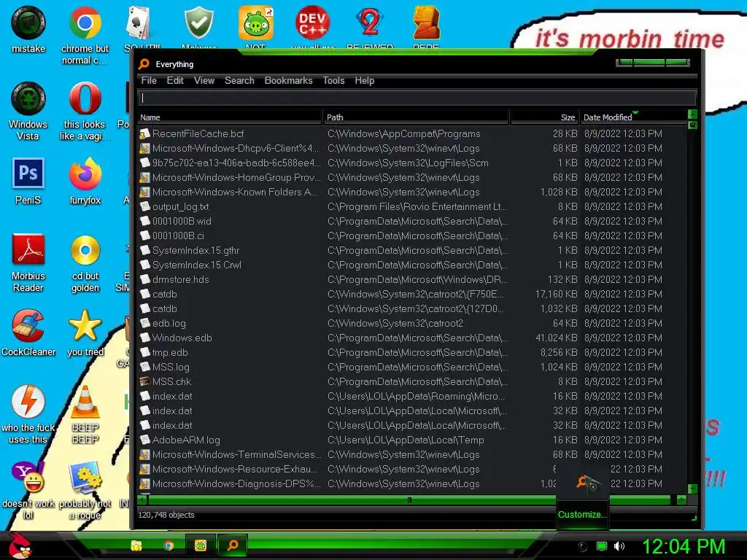Open the 'Morbius Reader' Adobe icon
The height and width of the screenshot is (560, 747).
point(28,262)
